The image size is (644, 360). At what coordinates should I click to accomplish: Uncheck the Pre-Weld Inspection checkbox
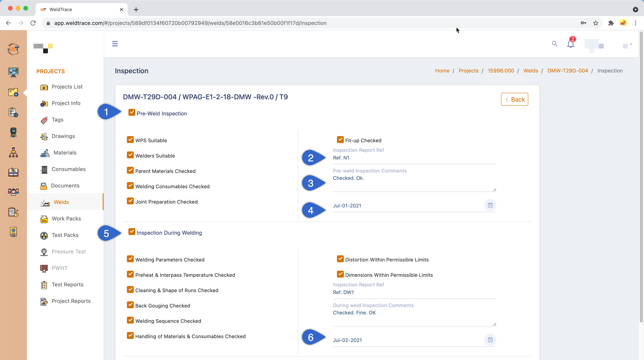(132, 113)
